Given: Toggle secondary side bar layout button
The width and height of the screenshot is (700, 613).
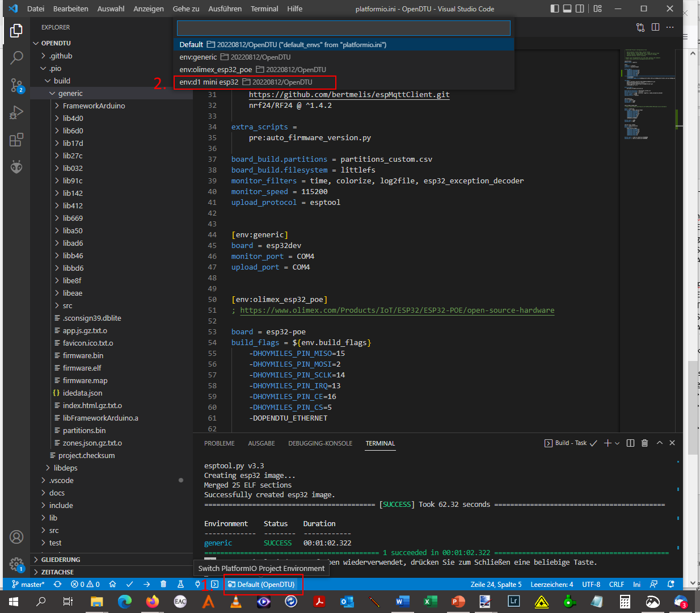Looking at the screenshot, I should pos(580,9).
